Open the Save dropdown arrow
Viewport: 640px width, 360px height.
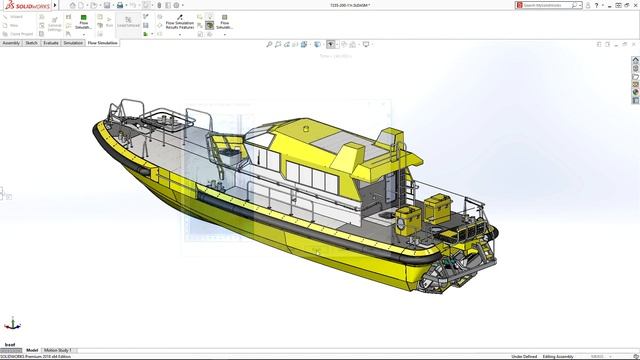(113, 5)
